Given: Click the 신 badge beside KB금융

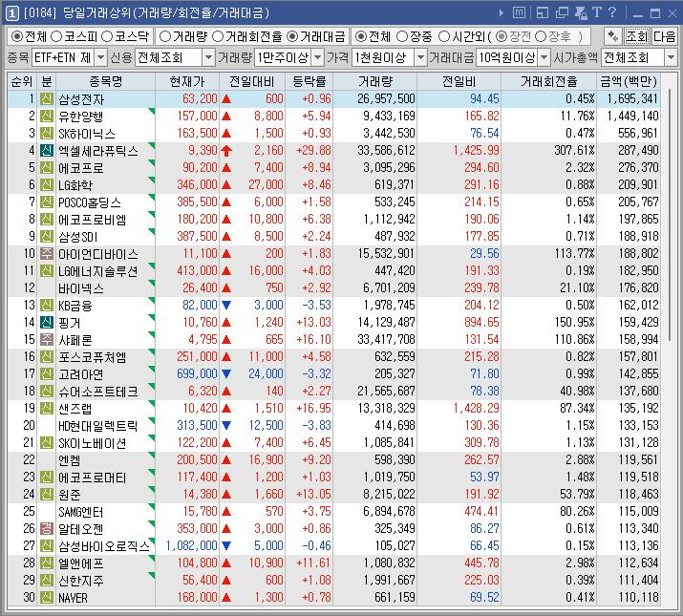Looking at the screenshot, I should coord(47,305).
